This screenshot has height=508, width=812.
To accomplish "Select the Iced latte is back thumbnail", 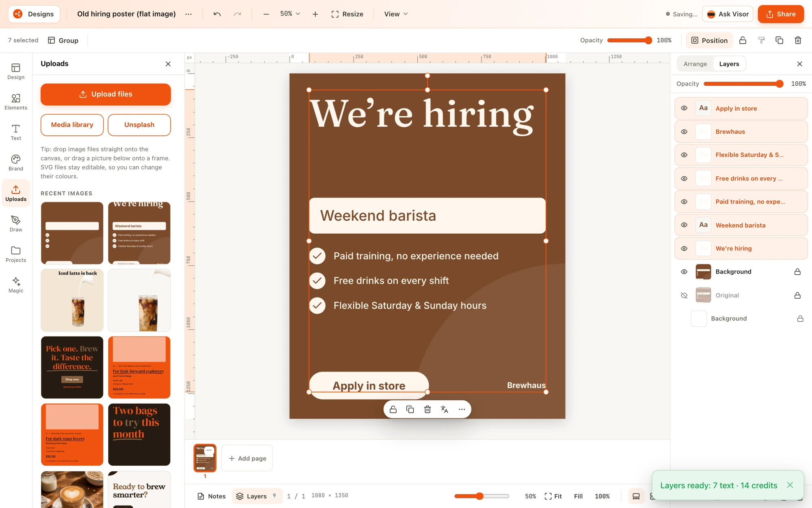I will (72, 300).
